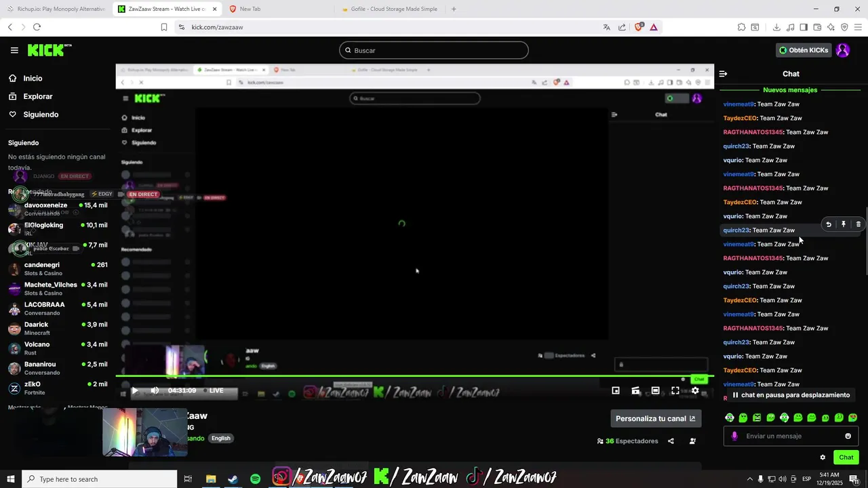
Task: Open recommended channel Daarick
Action: 58,328
